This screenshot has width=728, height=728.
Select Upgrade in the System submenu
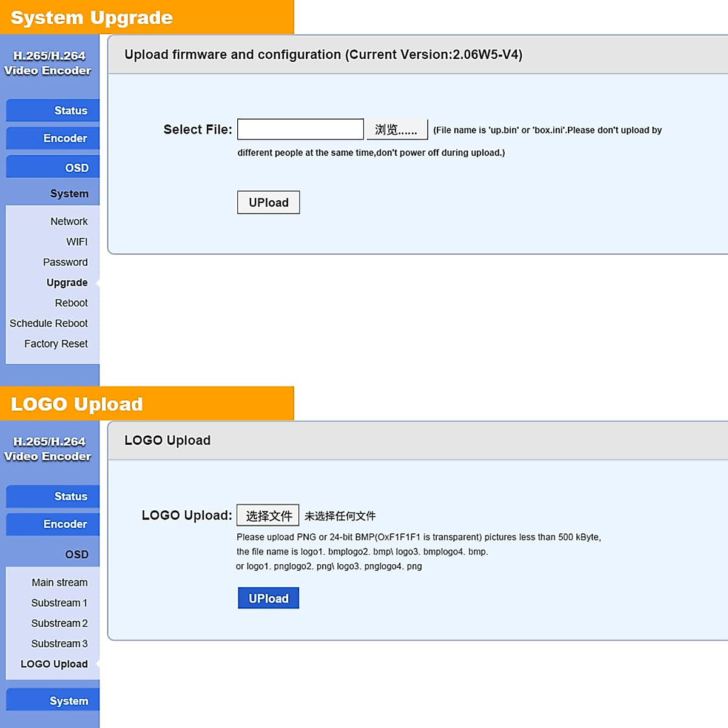click(x=67, y=283)
